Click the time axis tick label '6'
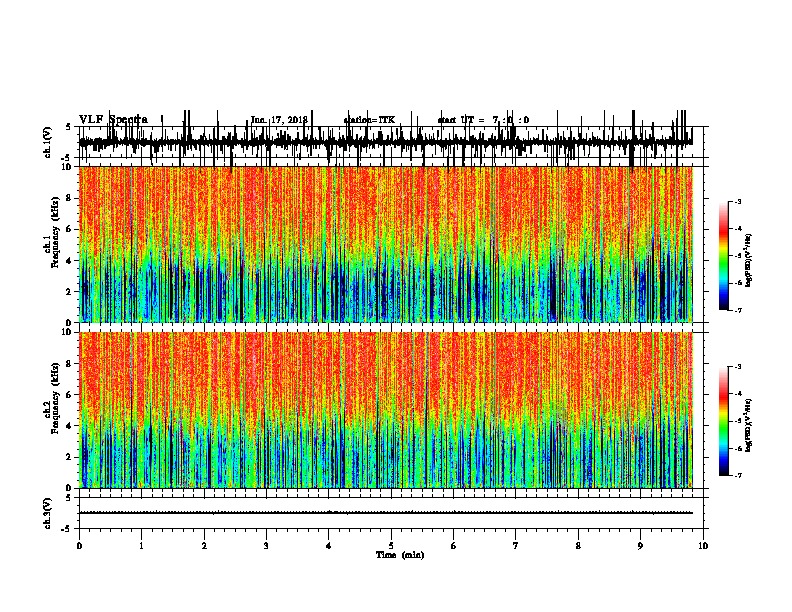Screen dimensions: 792x612 tap(454, 546)
